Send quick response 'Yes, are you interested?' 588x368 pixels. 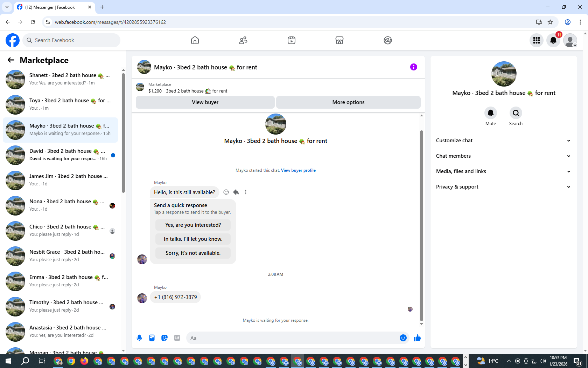point(193,225)
